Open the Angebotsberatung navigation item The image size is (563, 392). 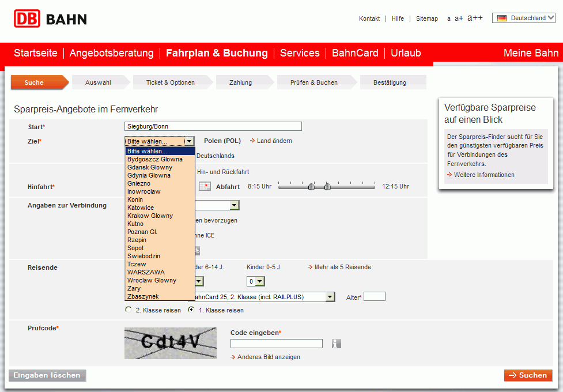(x=111, y=53)
